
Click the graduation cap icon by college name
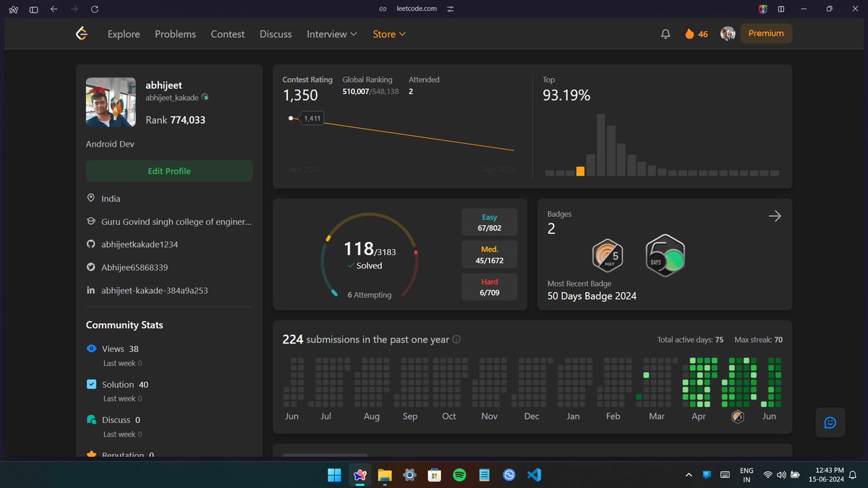pyautogui.click(x=91, y=221)
